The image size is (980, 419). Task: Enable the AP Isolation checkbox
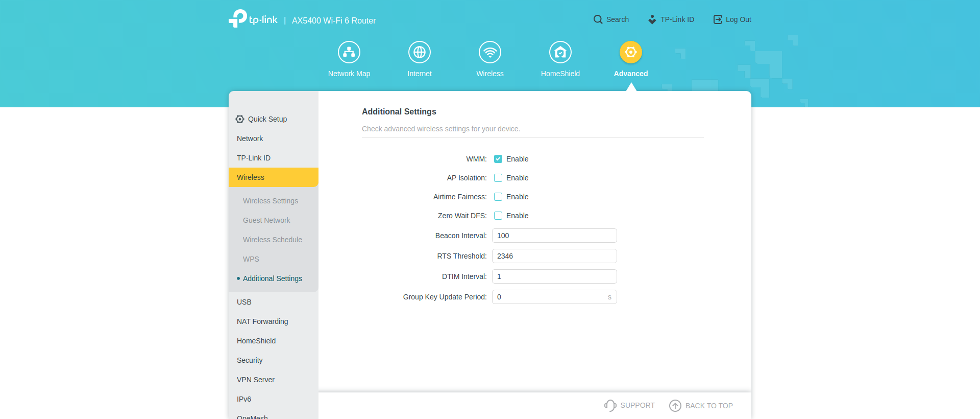[498, 178]
